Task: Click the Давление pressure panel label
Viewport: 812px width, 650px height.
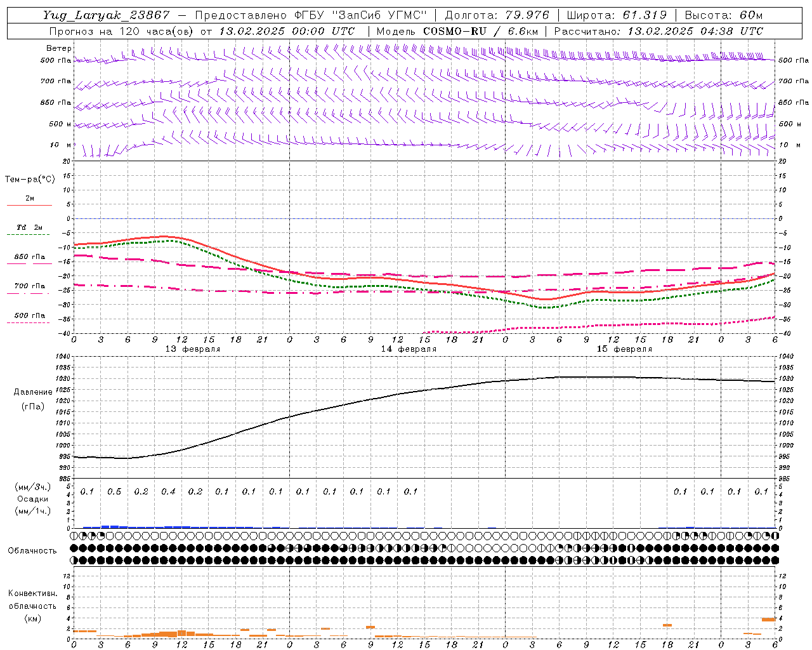Action: pyautogui.click(x=33, y=392)
